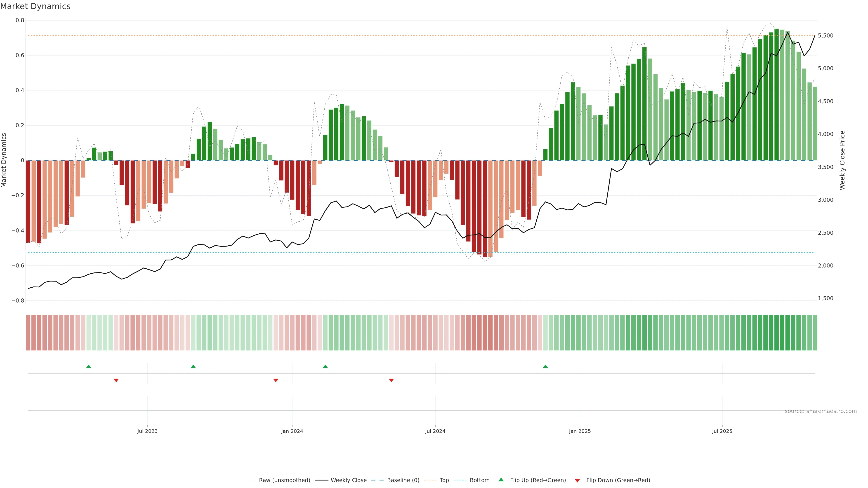Click the first red flip-down triangle marker

coord(116,380)
